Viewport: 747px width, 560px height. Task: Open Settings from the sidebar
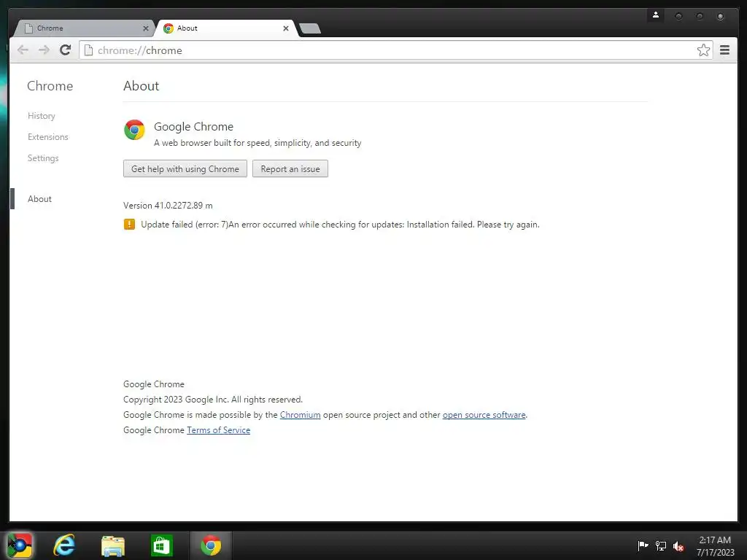coord(43,158)
